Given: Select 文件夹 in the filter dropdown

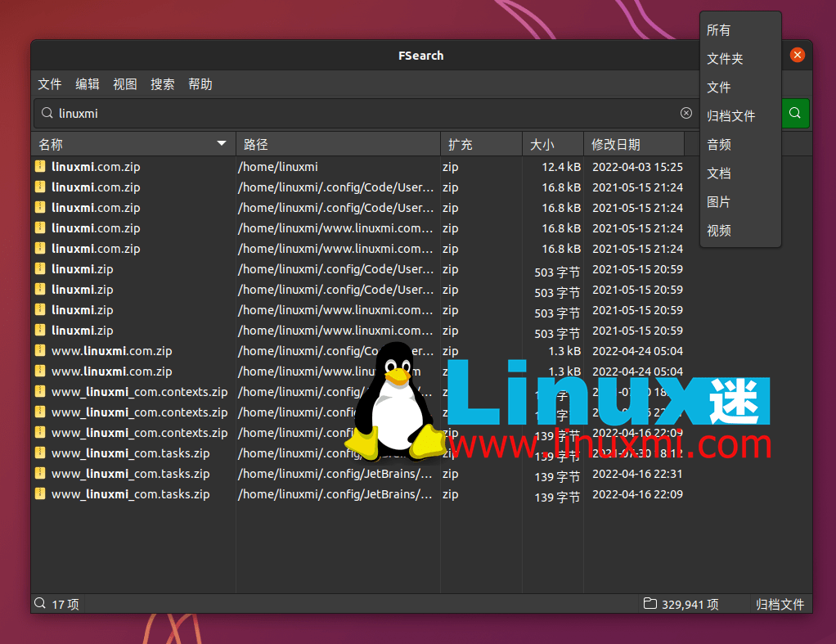Looking at the screenshot, I should 740,59.
